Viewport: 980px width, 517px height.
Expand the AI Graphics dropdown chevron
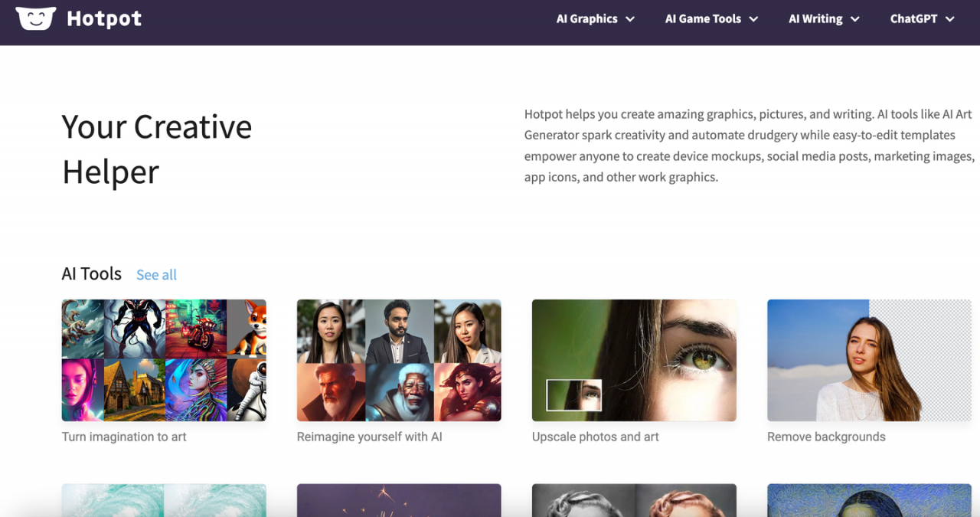(x=630, y=19)
